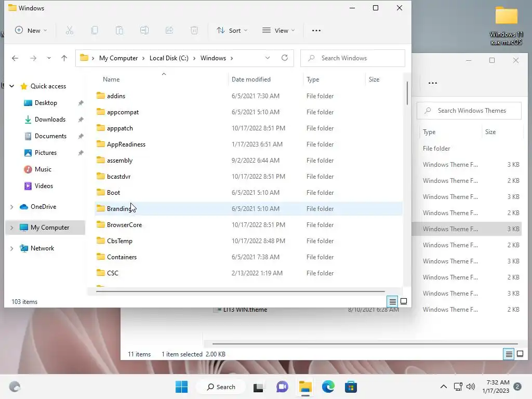Expand the My Computer tree node
This screenshot has width=532, height=399.
pos(12,228)
